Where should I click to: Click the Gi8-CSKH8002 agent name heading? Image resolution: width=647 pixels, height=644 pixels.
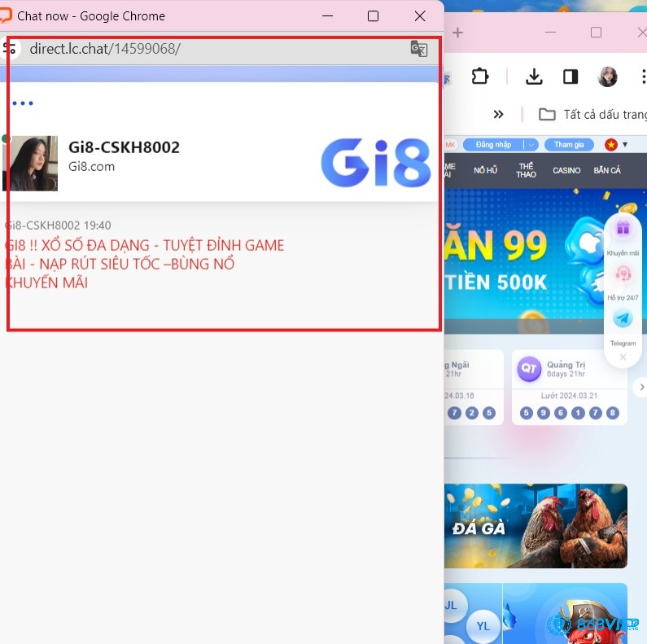[125, 147]
